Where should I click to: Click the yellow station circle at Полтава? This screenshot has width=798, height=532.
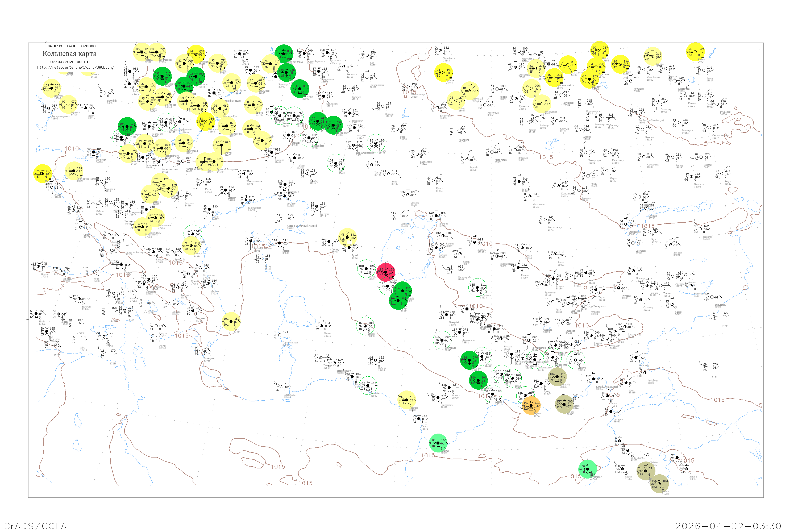[x=52, y=88]
